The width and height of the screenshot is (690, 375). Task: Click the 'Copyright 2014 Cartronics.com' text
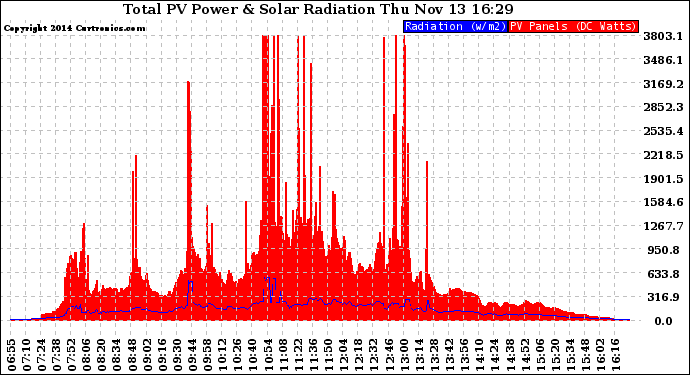[74, 28]
